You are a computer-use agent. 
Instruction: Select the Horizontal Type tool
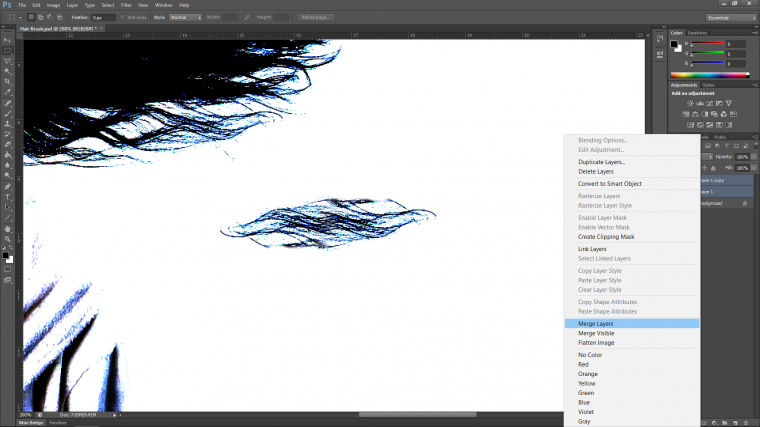(x=7, y=197)
